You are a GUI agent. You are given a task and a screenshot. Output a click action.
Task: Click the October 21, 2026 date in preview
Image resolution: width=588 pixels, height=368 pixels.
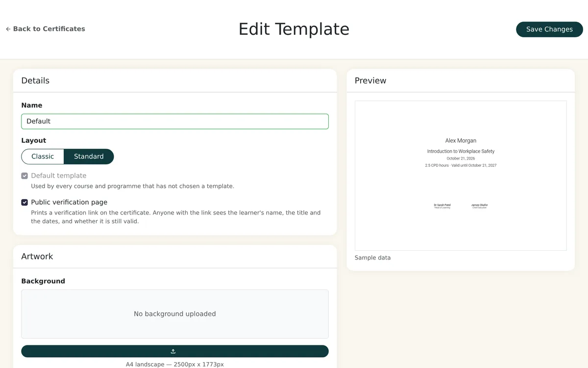point(461,158)
